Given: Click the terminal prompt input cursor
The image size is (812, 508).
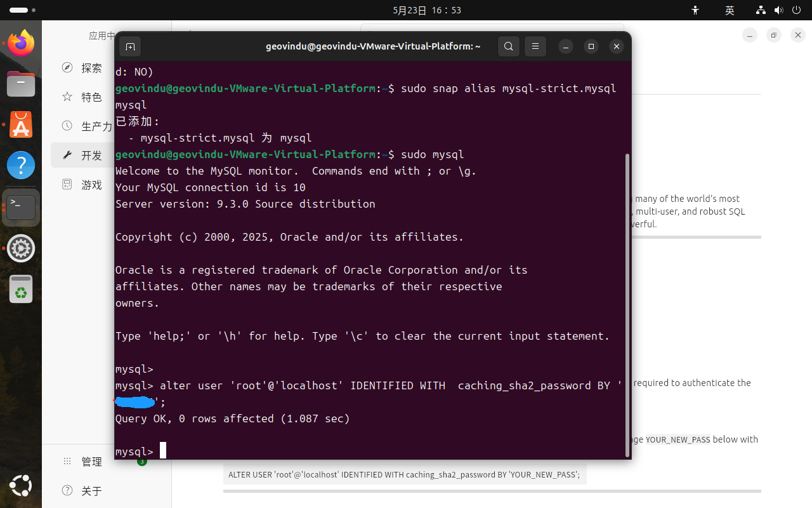Looking at the screenshot, I should (163, 451).
